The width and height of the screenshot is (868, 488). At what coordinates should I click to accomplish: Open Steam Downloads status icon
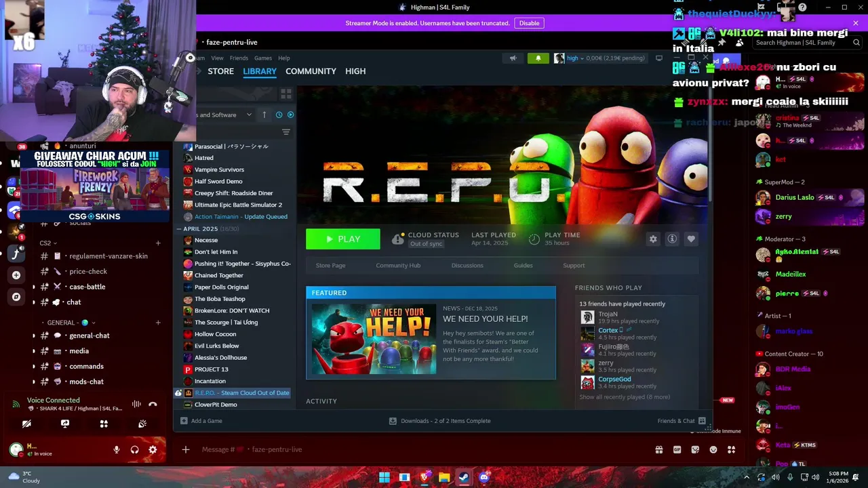tap(393, 421)
